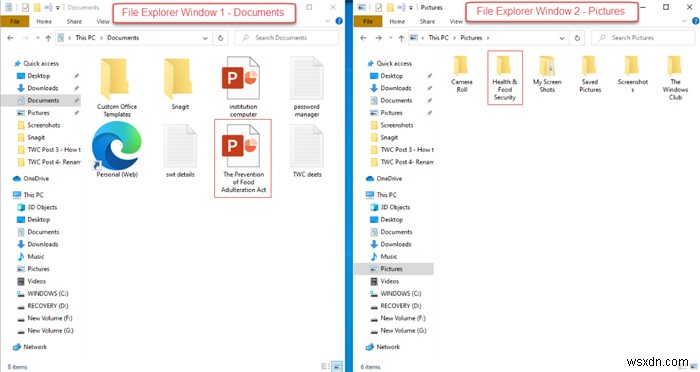The image size is (700, 372).
Task: Refresh the Documents window
Action: pos(220,38)
